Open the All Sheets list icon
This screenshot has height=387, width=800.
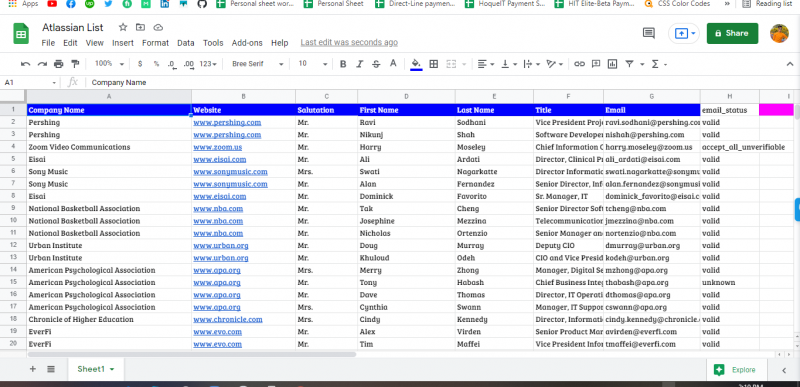pos(51,369)
